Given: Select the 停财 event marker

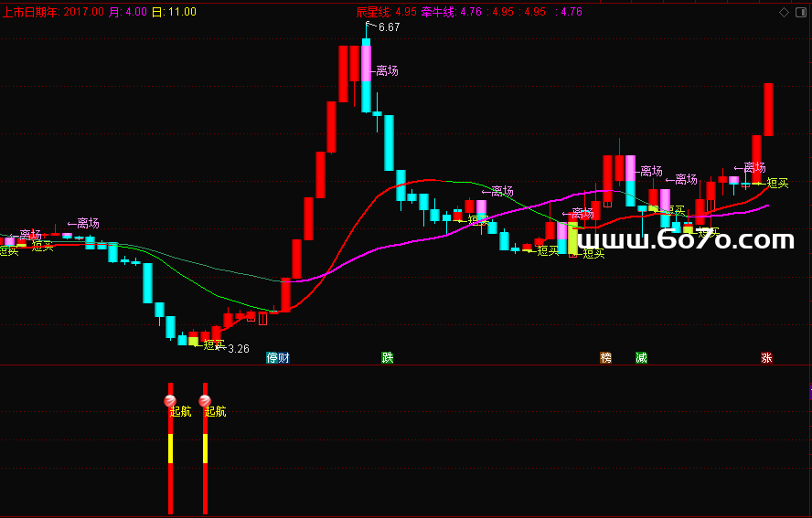Looking at the screenshot, I should (278, 357).
